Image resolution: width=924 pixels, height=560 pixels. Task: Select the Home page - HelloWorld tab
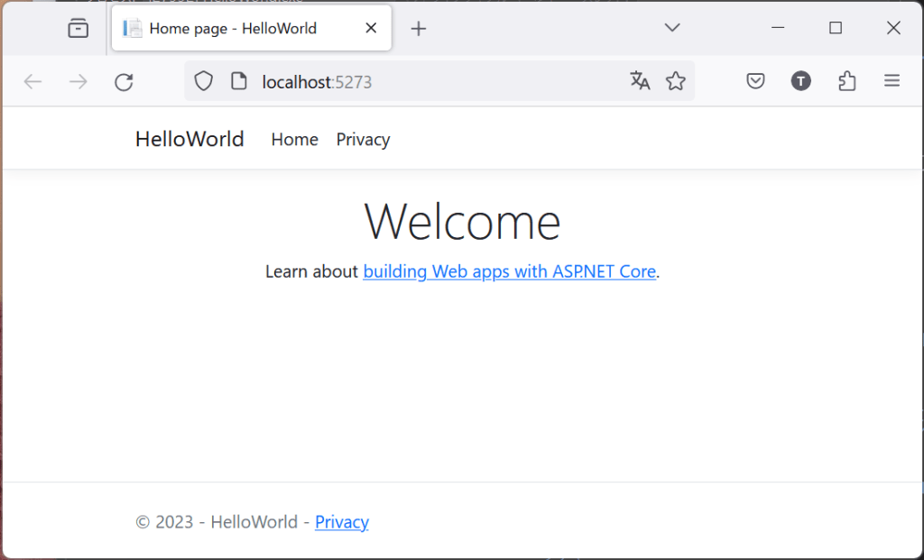pyautogui.click(x=233, y=29)
